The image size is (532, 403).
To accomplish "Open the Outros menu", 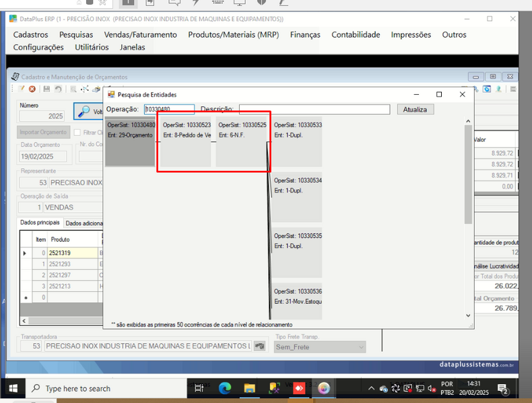I will click(x=454, y=34).
